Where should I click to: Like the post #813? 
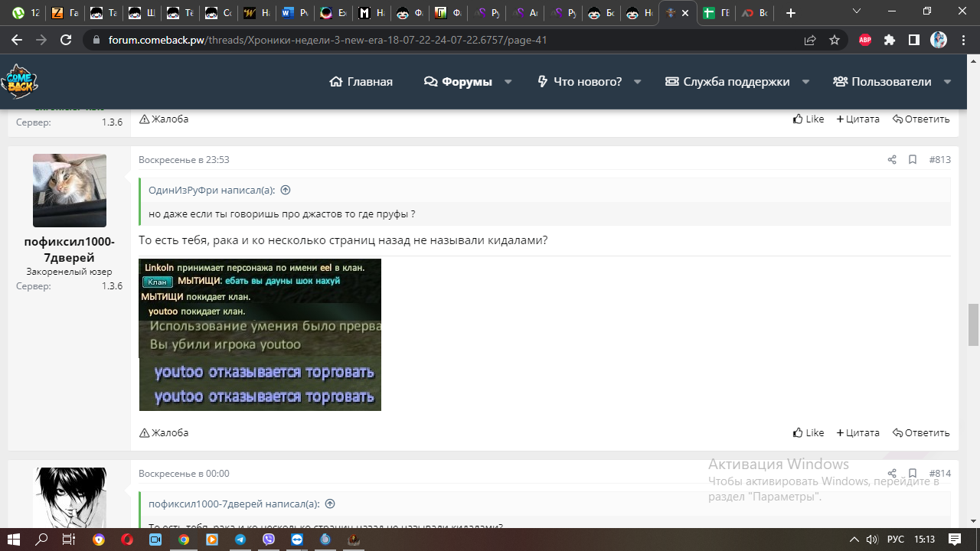808,432
